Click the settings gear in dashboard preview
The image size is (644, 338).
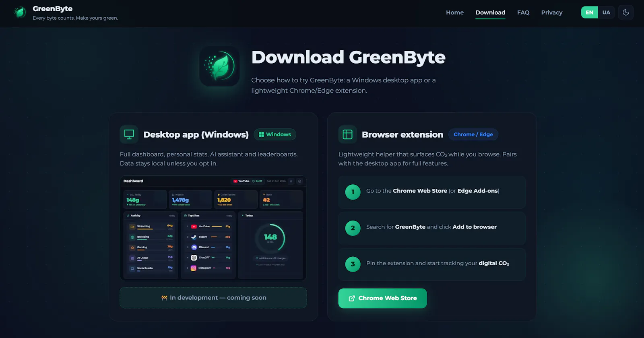(299, 181)
